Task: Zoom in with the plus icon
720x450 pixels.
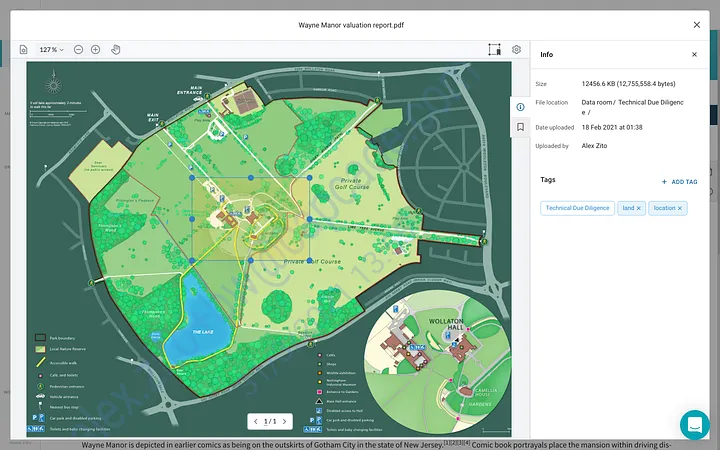Action: point(96,50)
